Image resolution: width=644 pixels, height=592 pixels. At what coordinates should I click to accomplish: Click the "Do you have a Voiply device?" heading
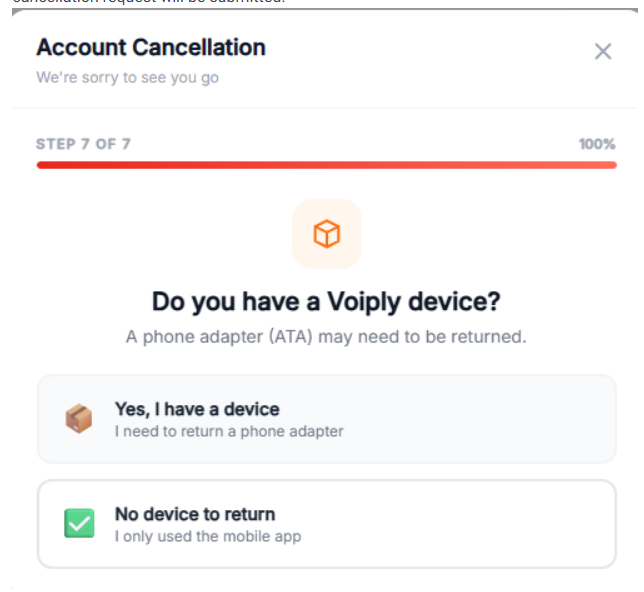[326, 301]
